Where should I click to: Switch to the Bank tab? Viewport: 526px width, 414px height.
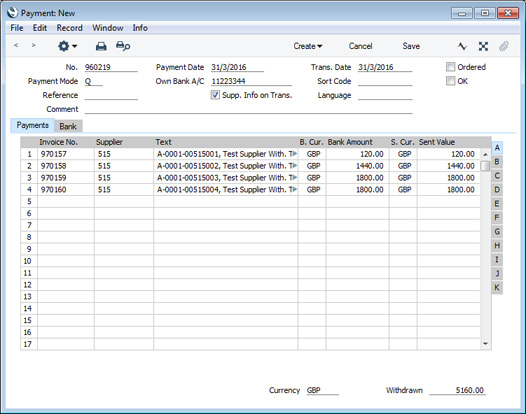[x=68, y=126]
